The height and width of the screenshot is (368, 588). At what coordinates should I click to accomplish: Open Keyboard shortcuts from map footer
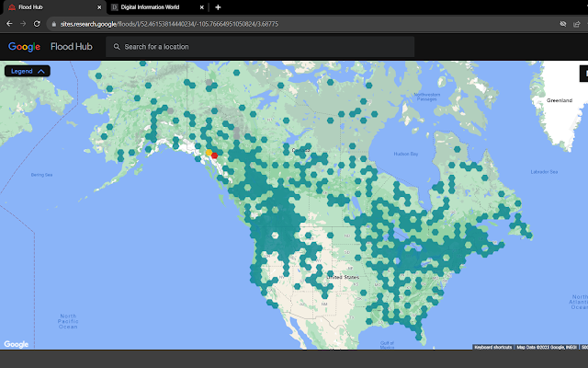point(493,347)
